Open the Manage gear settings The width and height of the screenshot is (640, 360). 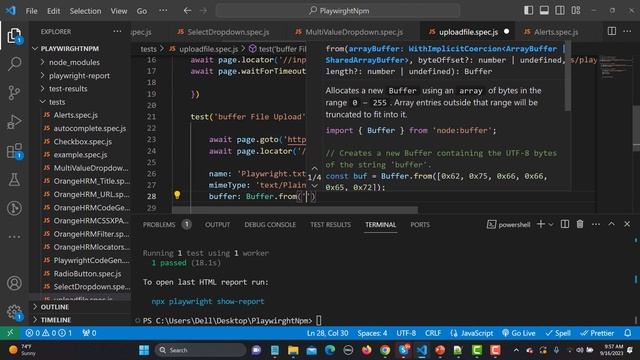click(14, 312)
